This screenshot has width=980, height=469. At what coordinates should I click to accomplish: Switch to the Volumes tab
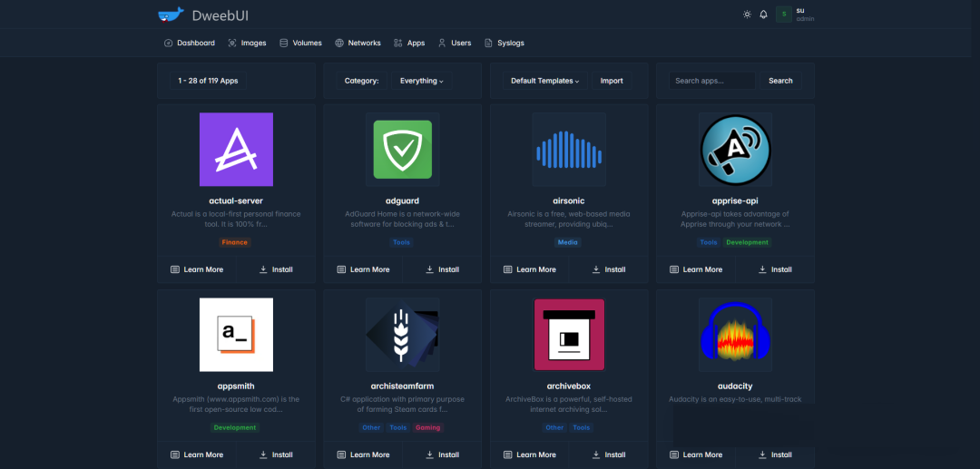(300, 44)
